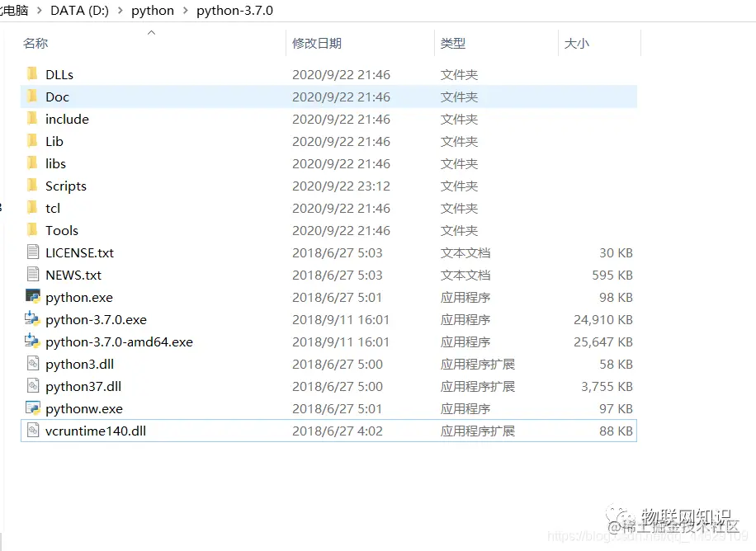This screenshot has height=551, width=756.
Task: Select the python-3.7.0-amd64.exe installer icon
Action: 32,341
